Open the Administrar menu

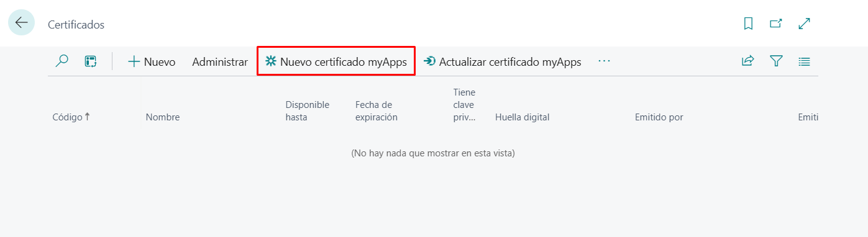pyautogui.click(x=220, y=62)
